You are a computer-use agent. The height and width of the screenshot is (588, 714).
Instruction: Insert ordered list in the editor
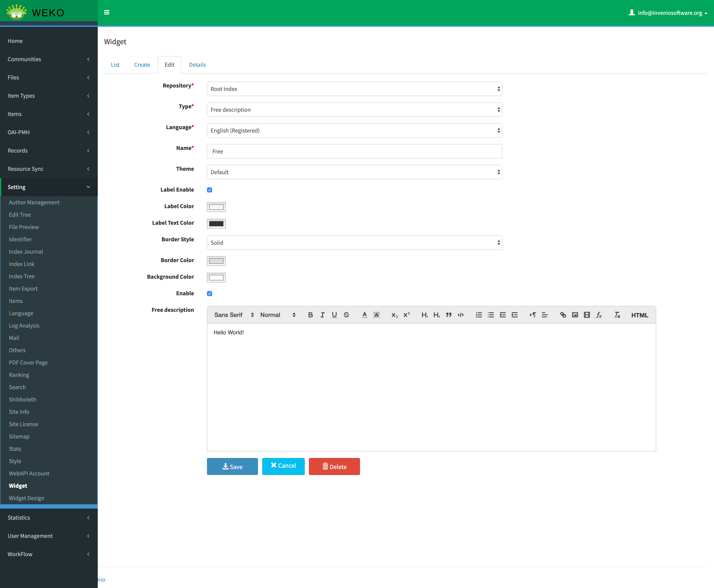[x=479, y=315]
